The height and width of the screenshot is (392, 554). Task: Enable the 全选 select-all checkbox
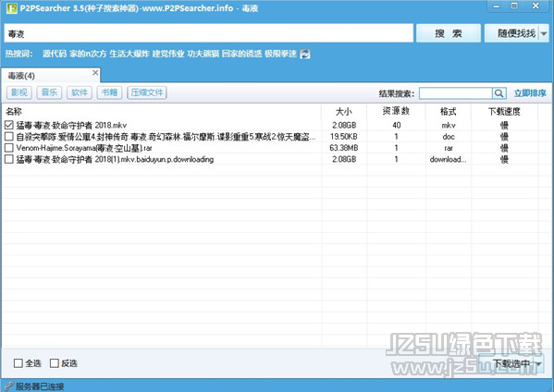click(x=18, y=363)
